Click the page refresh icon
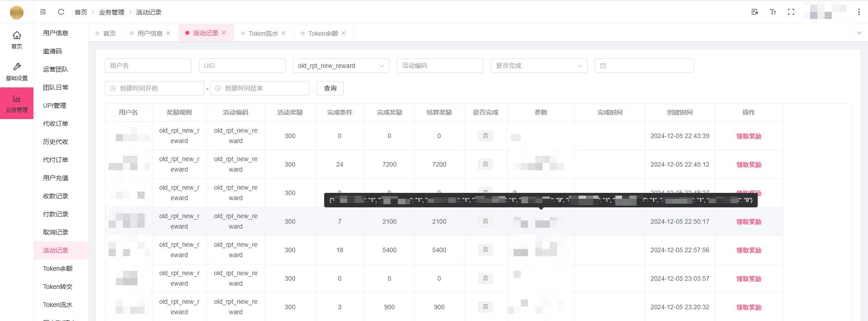The image size is (868, 321). click(x=61, y=12)
